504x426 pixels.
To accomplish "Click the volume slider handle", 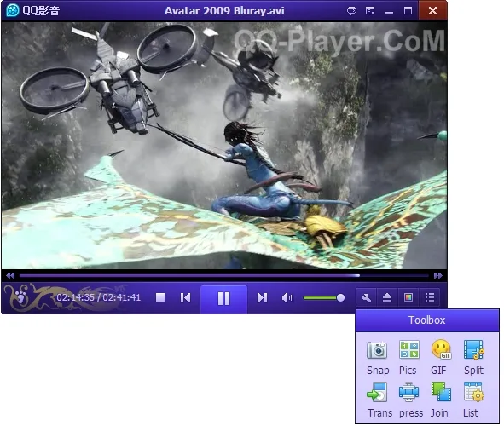I will (x=340, y=298).
